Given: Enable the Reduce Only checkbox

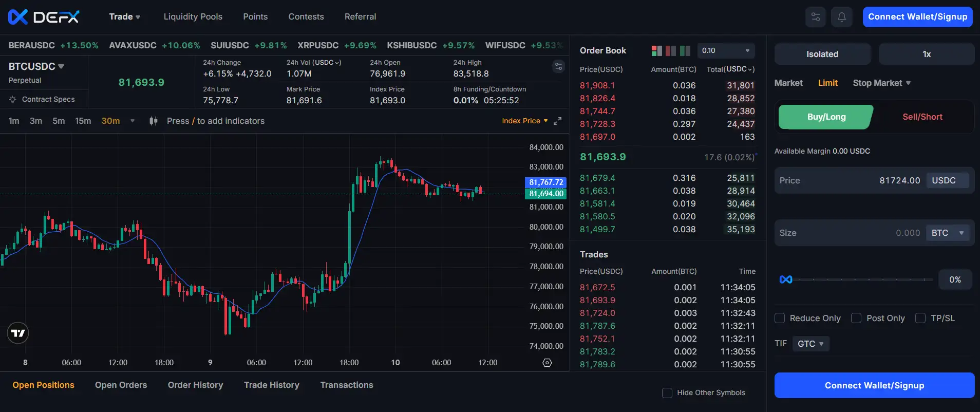Looking at the screenshot, I should point(780,318).
